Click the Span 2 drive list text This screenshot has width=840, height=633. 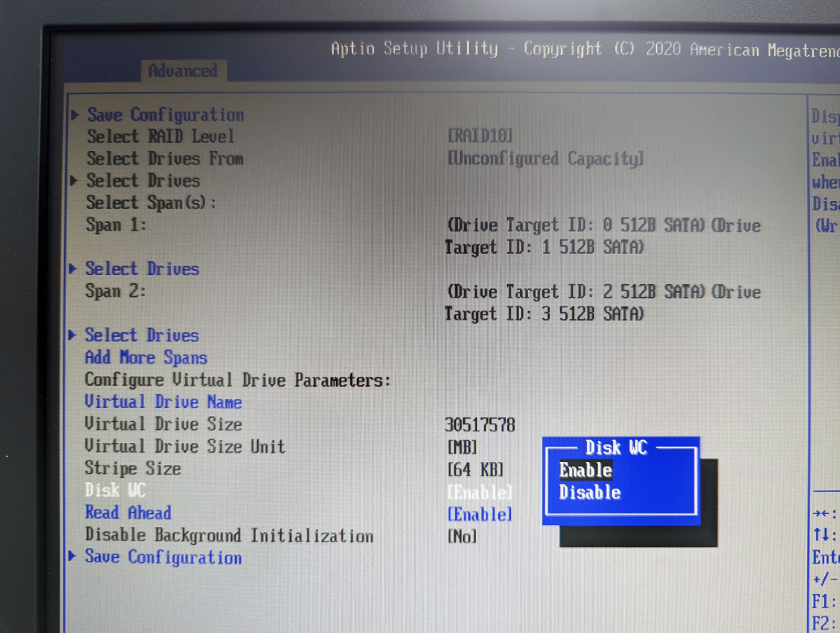[x=603, y=303]
